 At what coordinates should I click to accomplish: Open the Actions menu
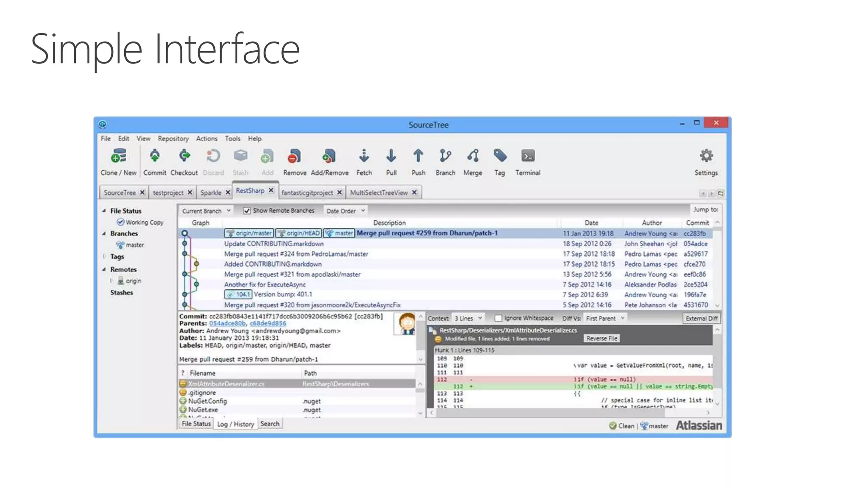point(206,139)
